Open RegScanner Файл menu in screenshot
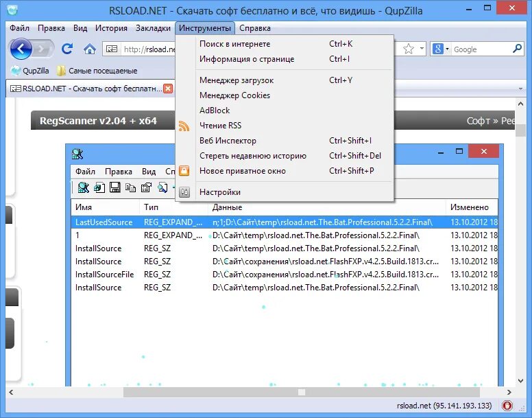532x418 pixels. [85, 172]
